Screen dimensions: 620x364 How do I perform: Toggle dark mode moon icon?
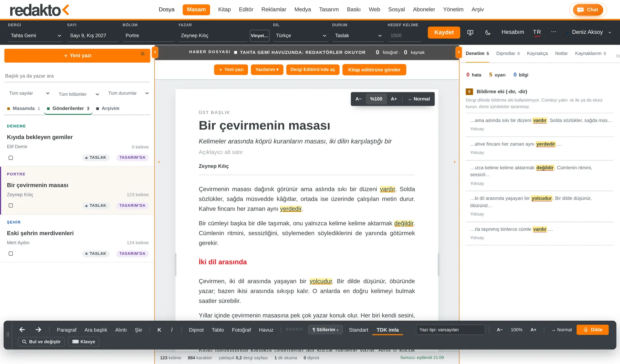pyautogui.click(x=488, y=32)
